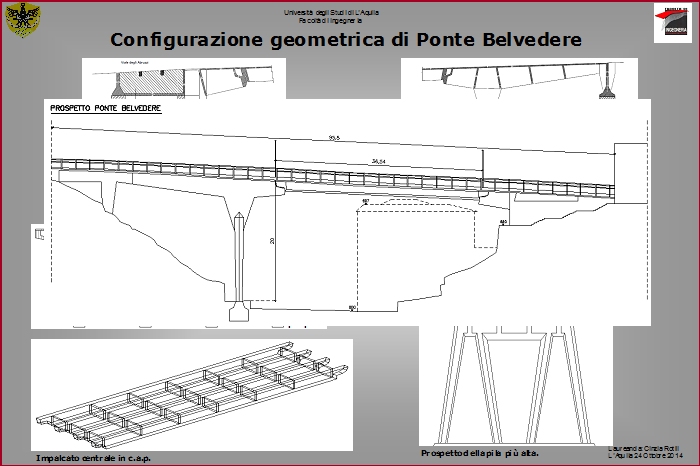This screenshot has height=466, width=700.
Task: Click the tall bridge pier in elevation
Action: pyautogui.click(x=240, y=260)
